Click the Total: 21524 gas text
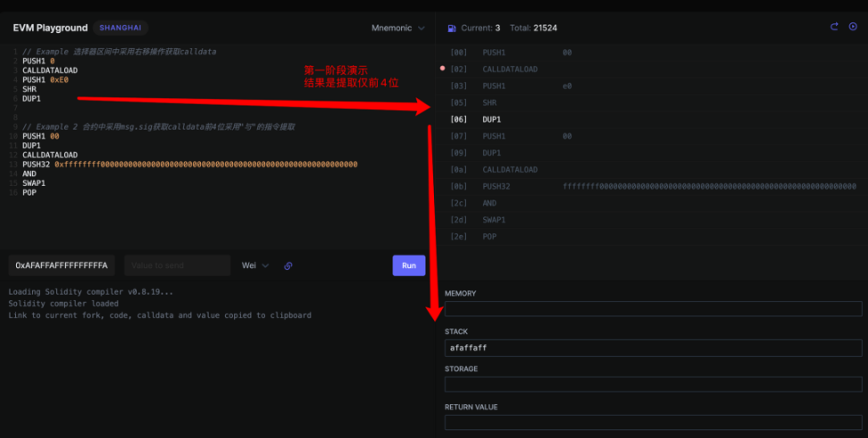The height and width of the screenshot is (438, 868). point(534,28)
